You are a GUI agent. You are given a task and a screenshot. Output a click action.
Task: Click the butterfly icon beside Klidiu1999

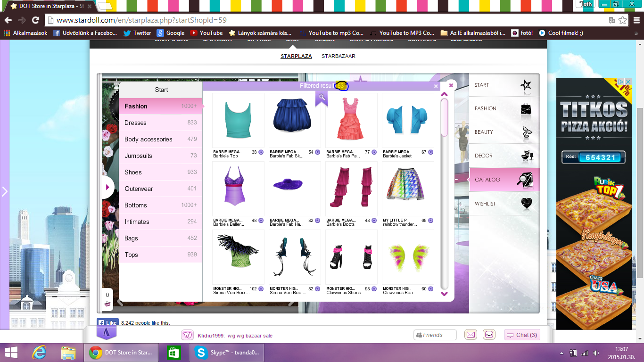pyautogui.click(x=188, y=335)
